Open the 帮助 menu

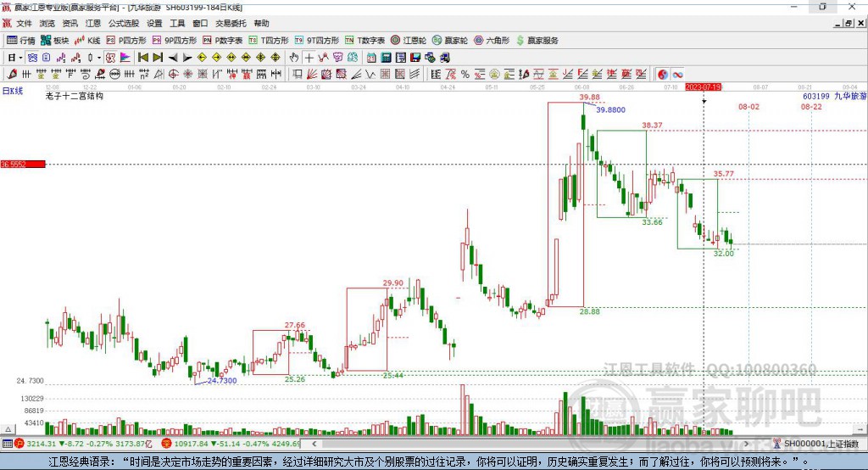(x=261, y=23)
